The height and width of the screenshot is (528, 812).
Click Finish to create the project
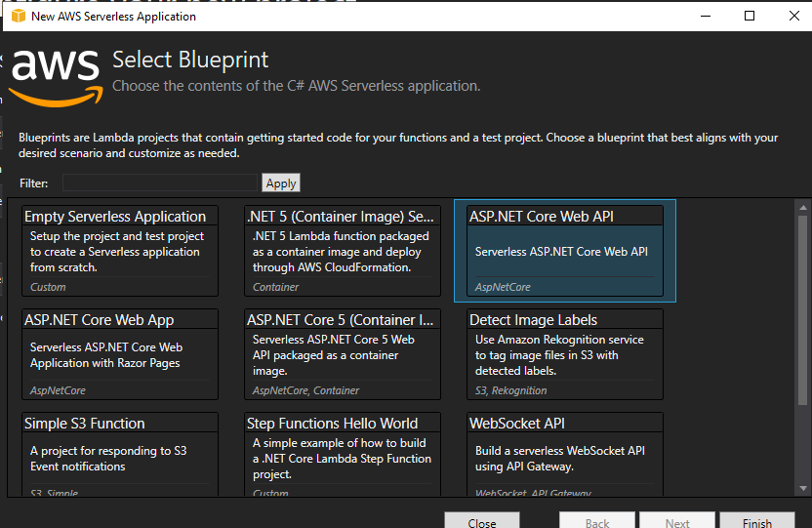[x=757, y=521]
